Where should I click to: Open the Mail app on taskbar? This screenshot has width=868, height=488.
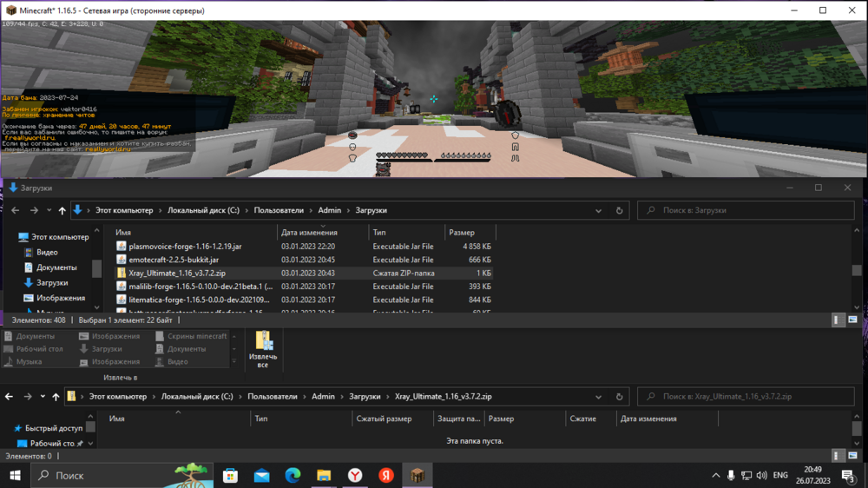pos(262,475)
